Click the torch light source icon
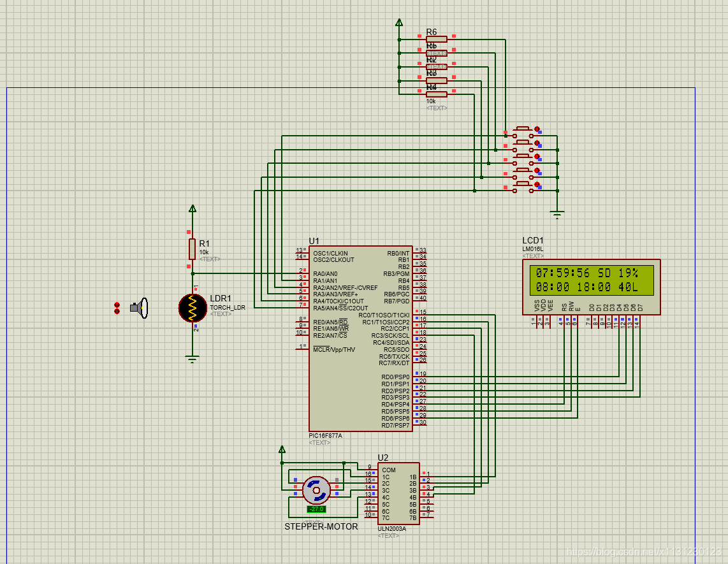The image size is (728, 564). [139, 308]
